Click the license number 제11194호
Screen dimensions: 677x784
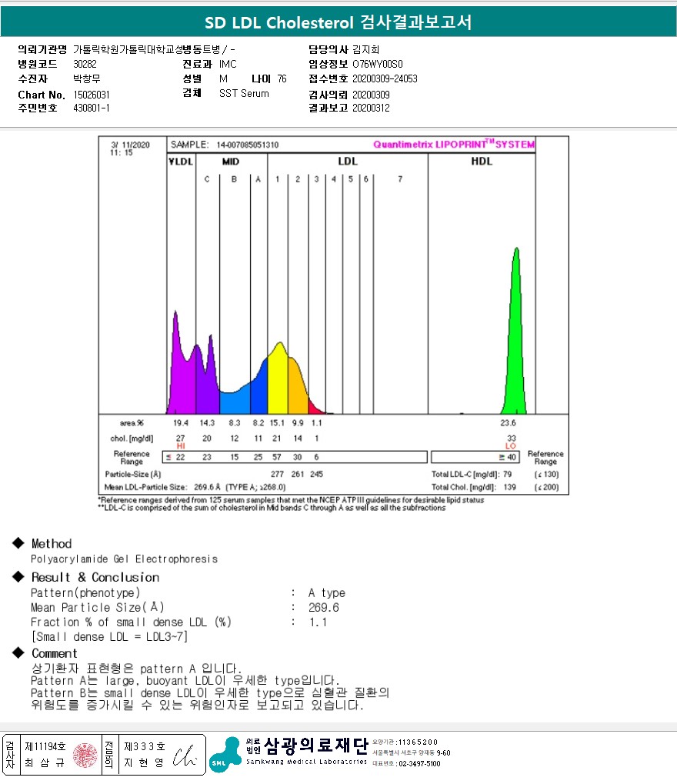pos(45,746)
